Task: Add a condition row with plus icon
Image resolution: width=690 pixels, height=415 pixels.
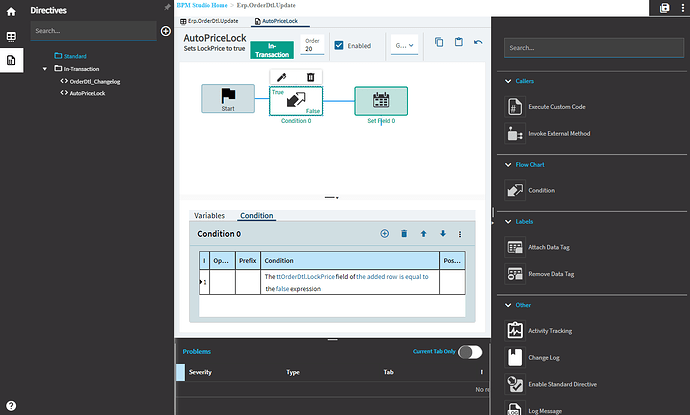Action: [x=385, y=234]
